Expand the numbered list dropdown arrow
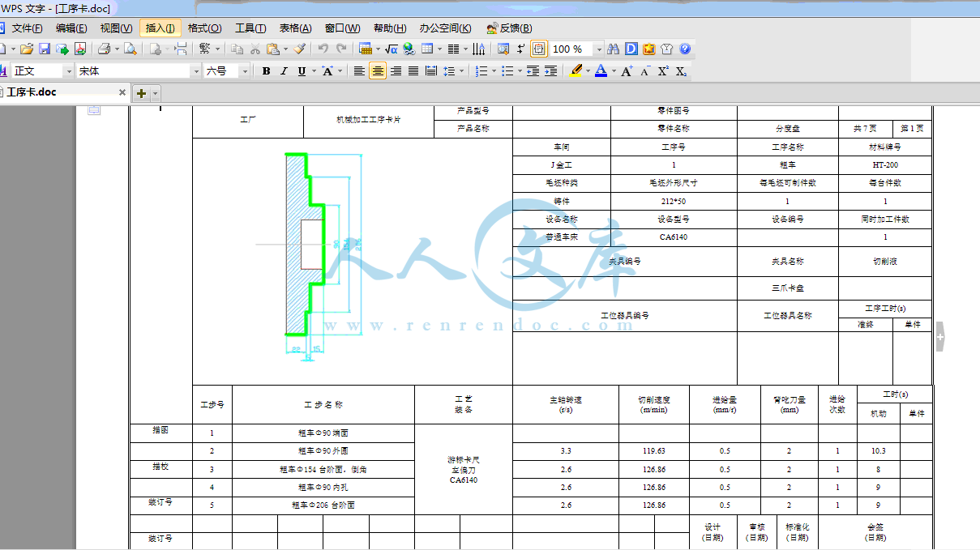 click(494, 71)
